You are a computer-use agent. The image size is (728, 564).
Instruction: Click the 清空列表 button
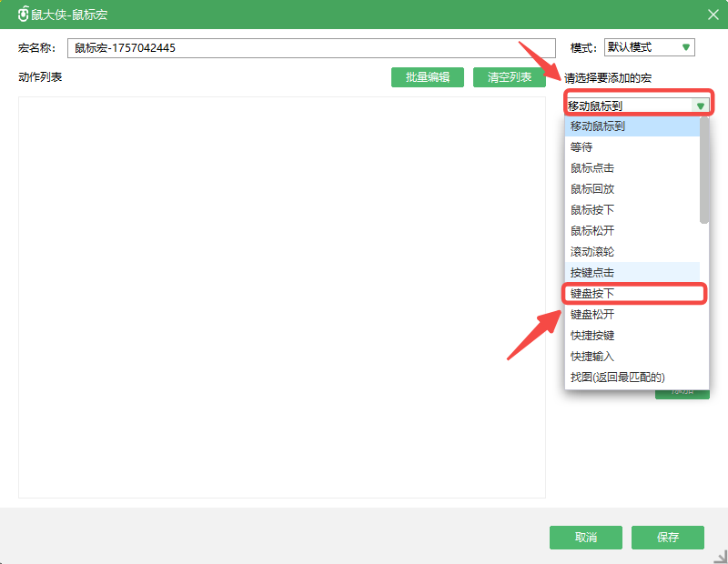click(x=509, y=77)
